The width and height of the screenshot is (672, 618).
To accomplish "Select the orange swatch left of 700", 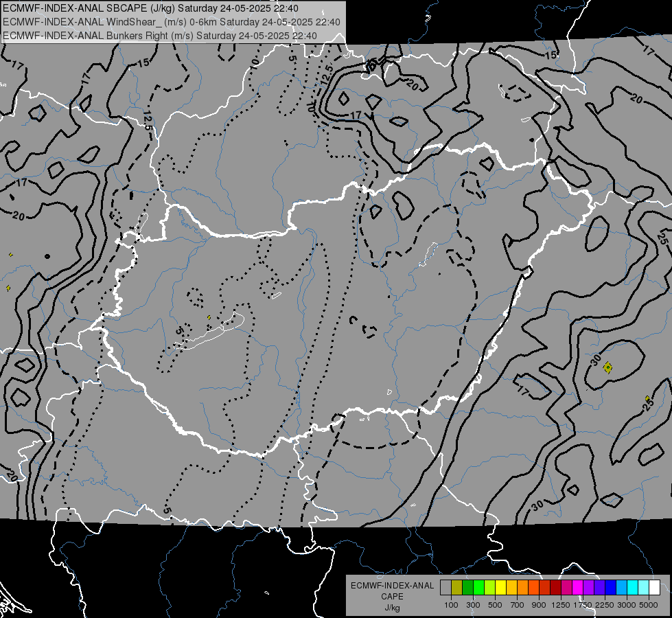I will coord(523,588).
